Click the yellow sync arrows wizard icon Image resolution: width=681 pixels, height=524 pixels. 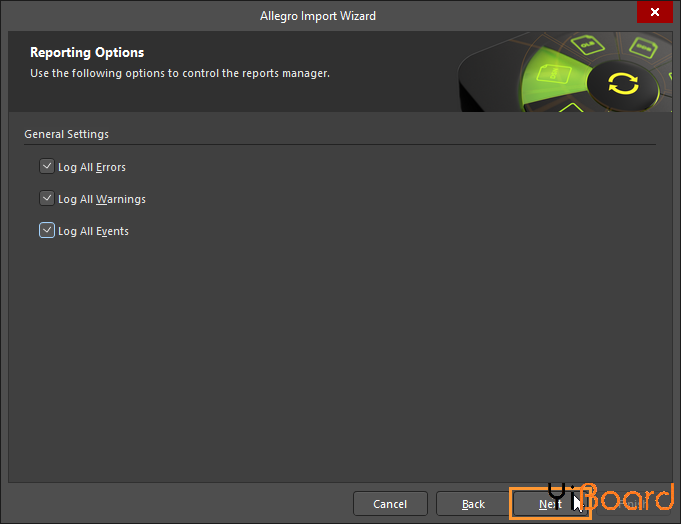[x=623, y=83]
